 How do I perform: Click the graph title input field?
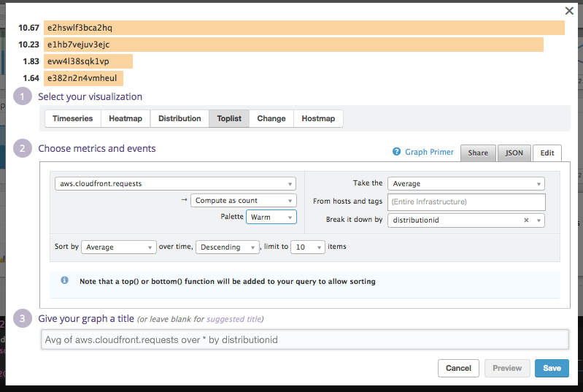[x=304, y=339]
